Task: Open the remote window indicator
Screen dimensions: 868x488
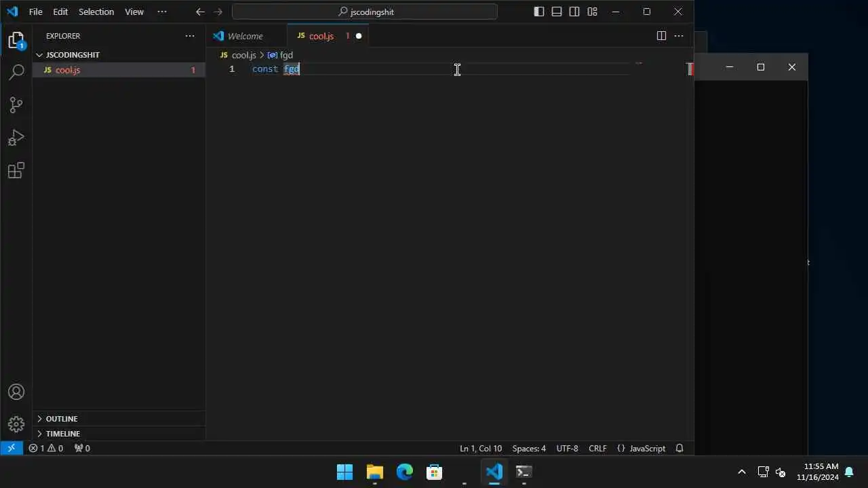Action: coord(12,448)
